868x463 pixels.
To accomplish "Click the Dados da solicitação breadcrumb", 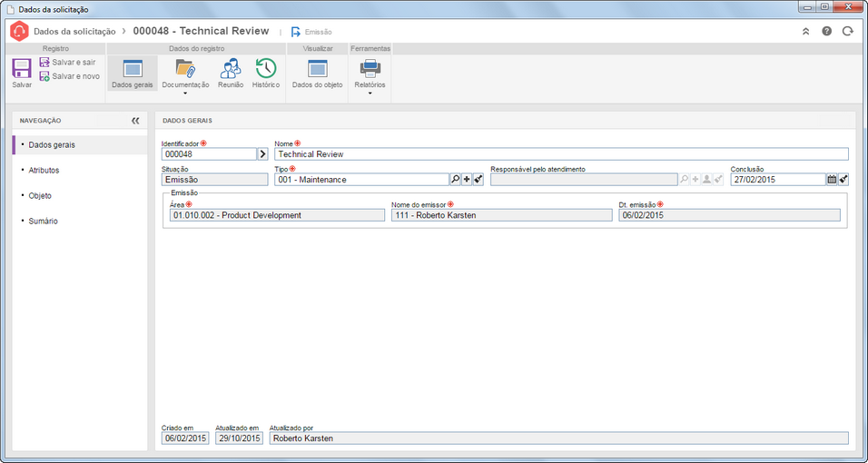I will click(74, 32).
